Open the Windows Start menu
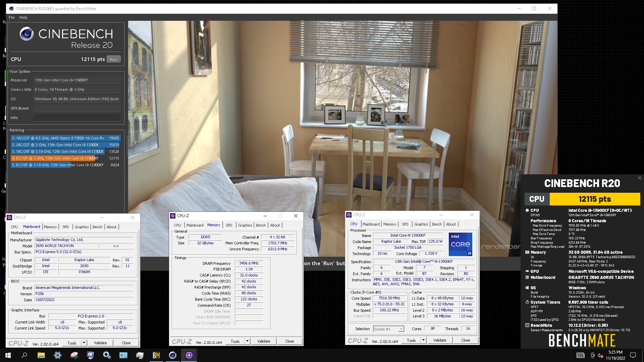Image resolution: width=644 pixels, height=362 pixels. [8, 355]
